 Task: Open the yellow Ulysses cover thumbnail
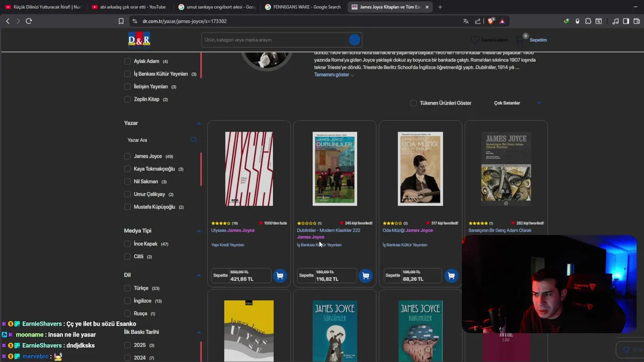coord(249,331)
